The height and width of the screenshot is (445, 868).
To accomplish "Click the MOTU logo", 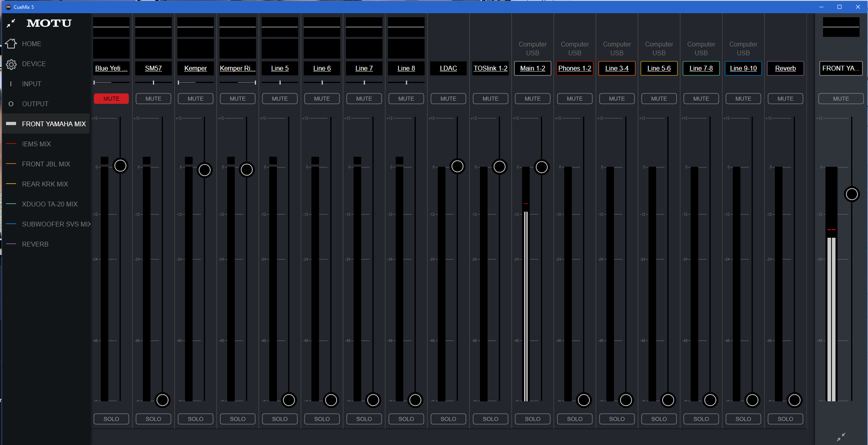I will click(x=49, y=23).
